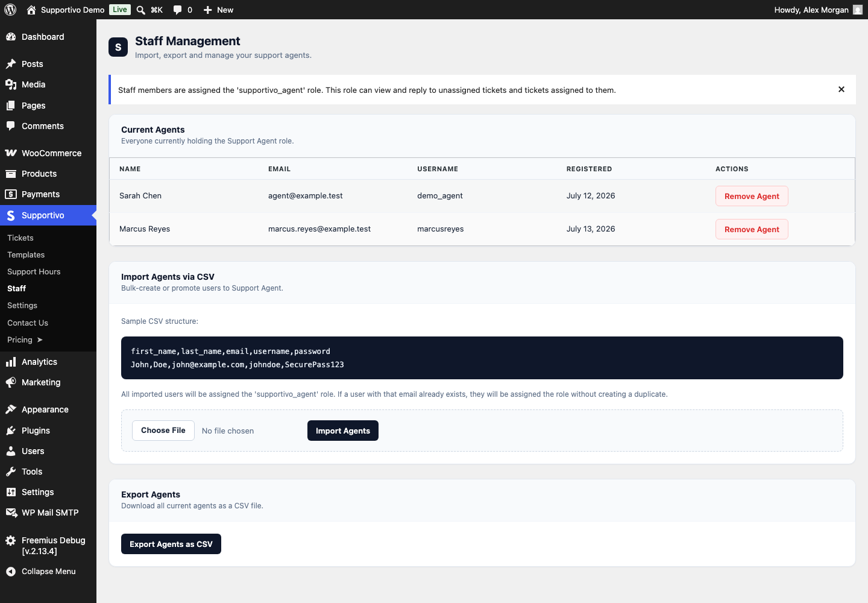Open the Contact Us submenu item
This screenshot has width=868, height=603.
pos(28,323)
